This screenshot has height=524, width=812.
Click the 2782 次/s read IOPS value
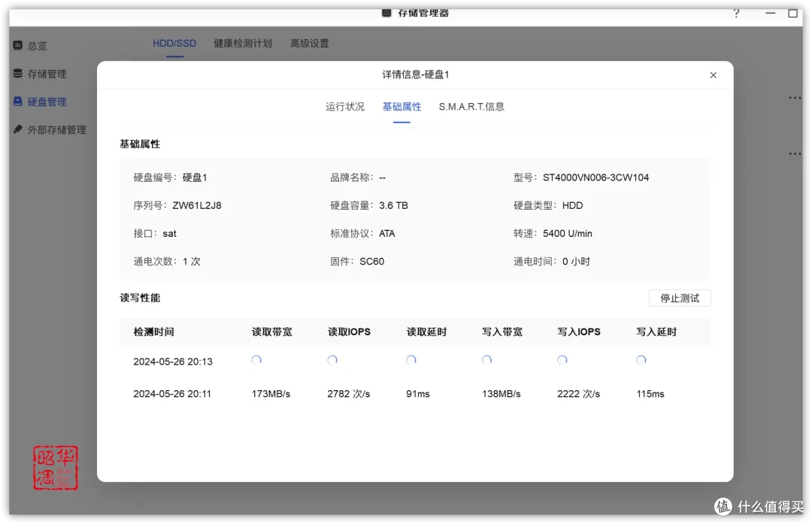tap(349, 393)
